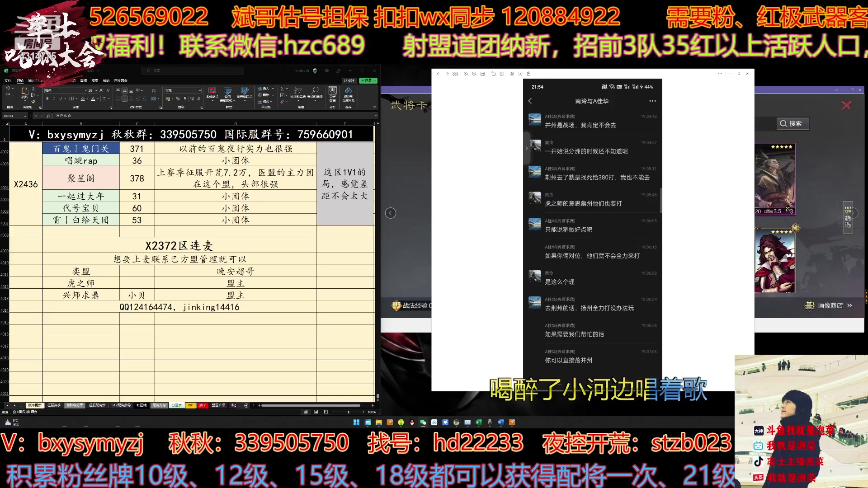Toggle center horizontal alignment in Excel
Screen dimensions: 868x488
pos(125,99)
